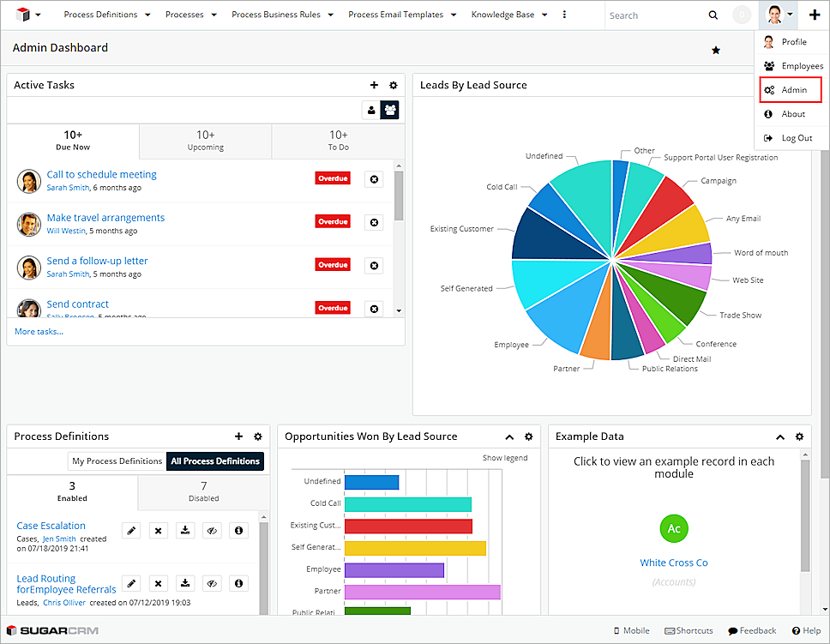
Task: View info for the Lead Routing definition
Action: click(x=238, y=583)
